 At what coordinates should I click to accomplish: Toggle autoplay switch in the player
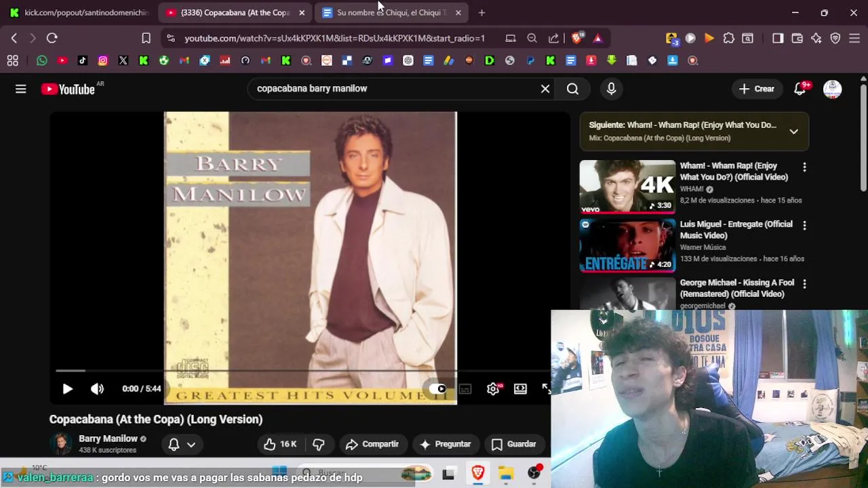(x=437, y=388)
